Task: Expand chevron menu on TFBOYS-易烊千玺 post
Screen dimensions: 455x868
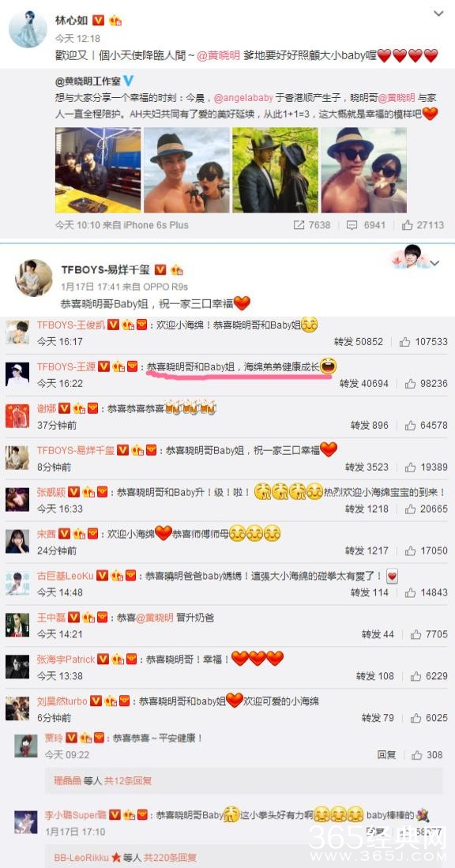Action: click(435, 263)
